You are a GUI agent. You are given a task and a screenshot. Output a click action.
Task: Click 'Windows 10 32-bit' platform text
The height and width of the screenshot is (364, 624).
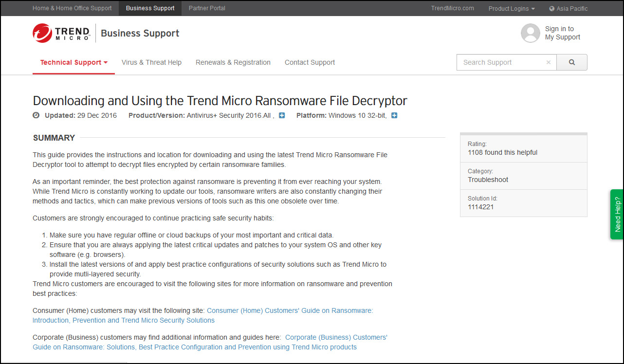[x=357, y=115]
